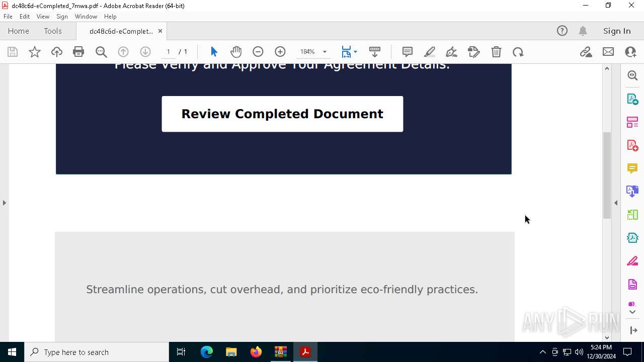Open Combine Files tool in sidebar
644x362 pixels.
coord(632,192)
